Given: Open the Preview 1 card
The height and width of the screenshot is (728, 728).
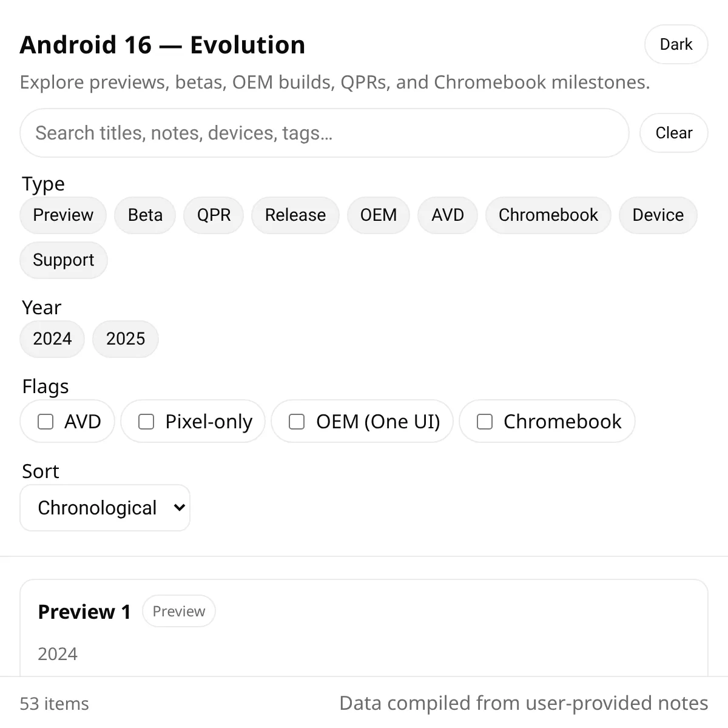Looking at the screenshot, I should (364, 628).
